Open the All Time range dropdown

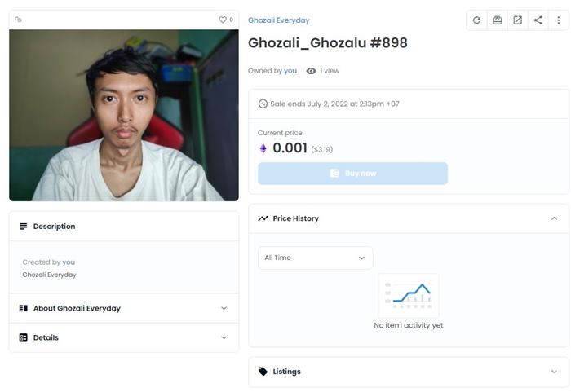point(315,258)
